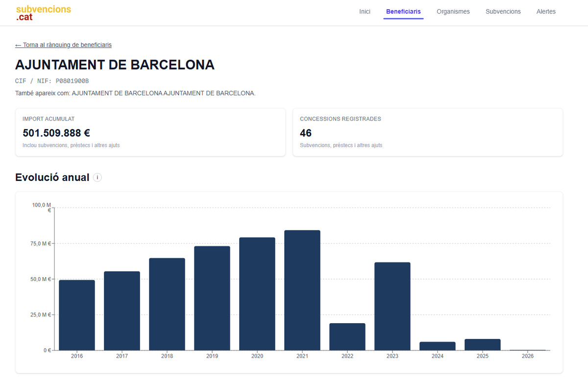Screen dimensions: 588x386
Task: Click the subvencions.cat logo
Action: (43, 12)
